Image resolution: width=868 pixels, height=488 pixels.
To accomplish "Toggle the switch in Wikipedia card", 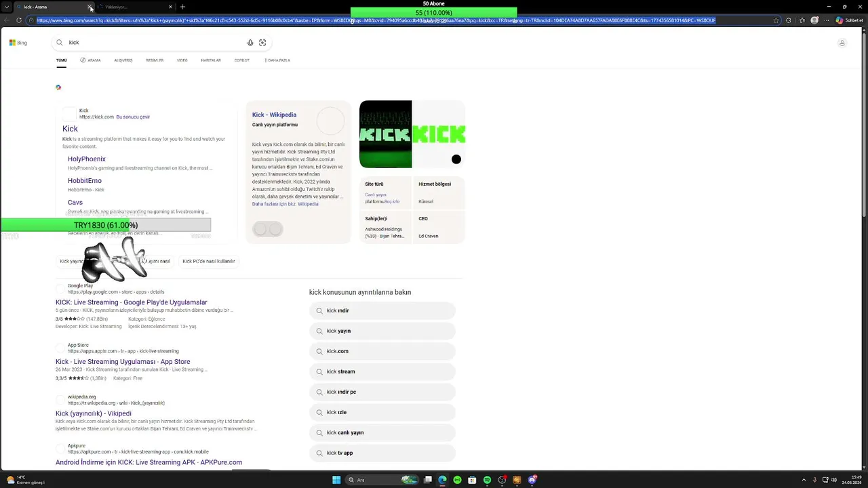I will coord(267,229).
